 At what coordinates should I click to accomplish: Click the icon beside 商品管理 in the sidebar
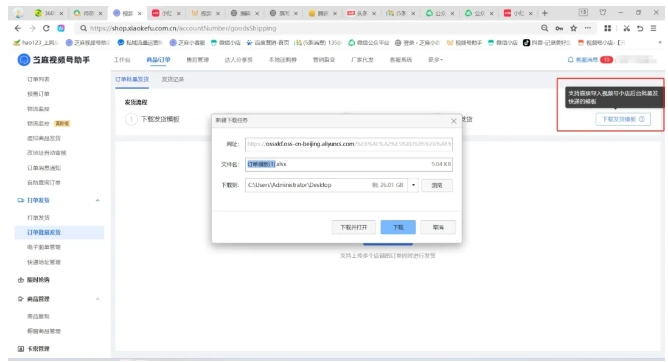click(x=20, y=299)
